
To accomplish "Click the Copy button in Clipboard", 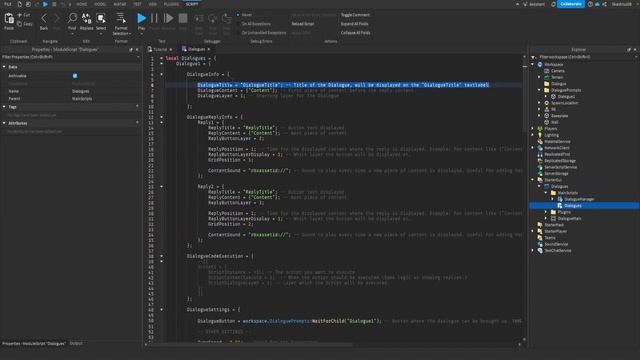I will (x=24, y=24).
